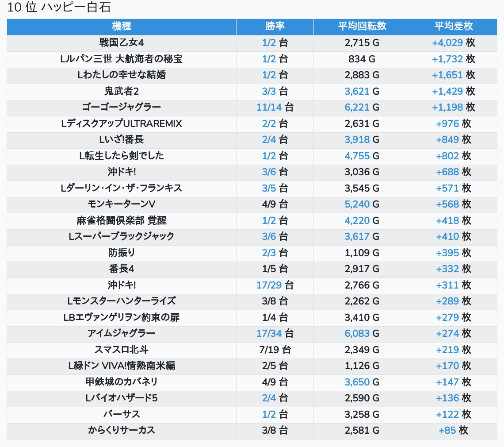This screenshot has height=447, width=504.
Task: Select machine name 麻雀格闘倶楽部 覚醒
Action: (x=122, y=220)
